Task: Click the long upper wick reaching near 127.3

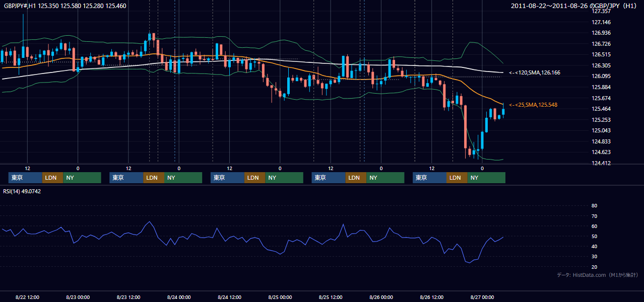Action: (x=23, y=29)
